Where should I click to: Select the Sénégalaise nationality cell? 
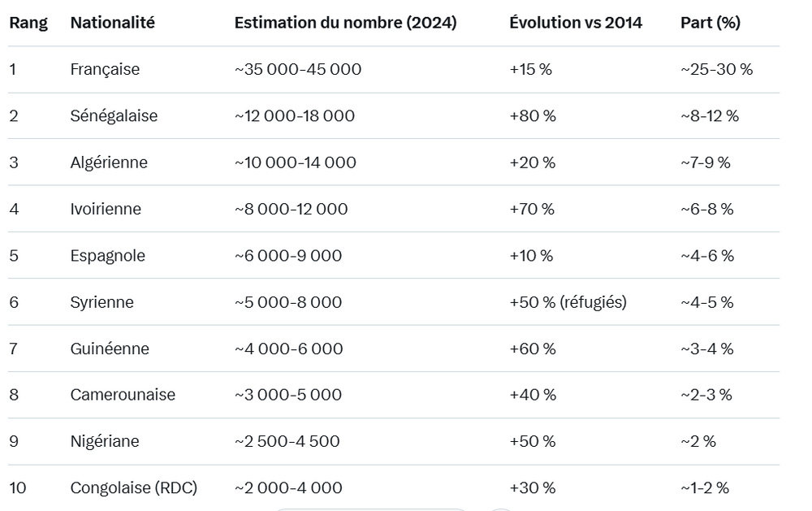click(x=114, y=116)
